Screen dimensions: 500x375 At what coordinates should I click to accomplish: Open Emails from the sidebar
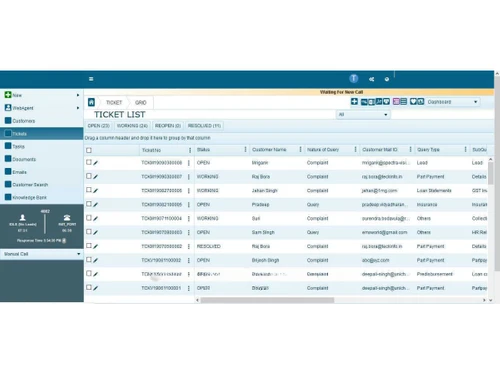coord(42,172)
